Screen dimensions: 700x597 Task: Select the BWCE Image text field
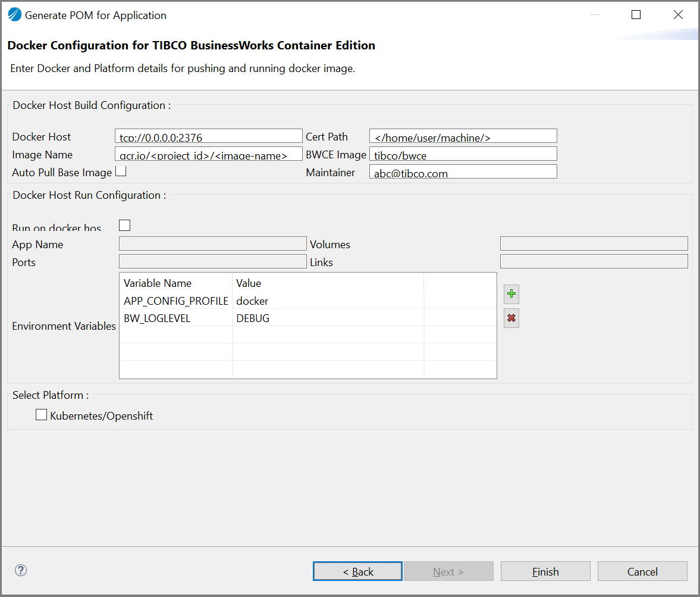pyautogui.click(x=463, y=154)
